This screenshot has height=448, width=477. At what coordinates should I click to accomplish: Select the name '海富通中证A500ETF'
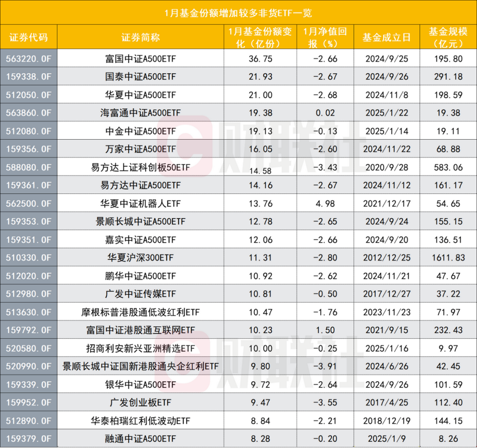141,113
